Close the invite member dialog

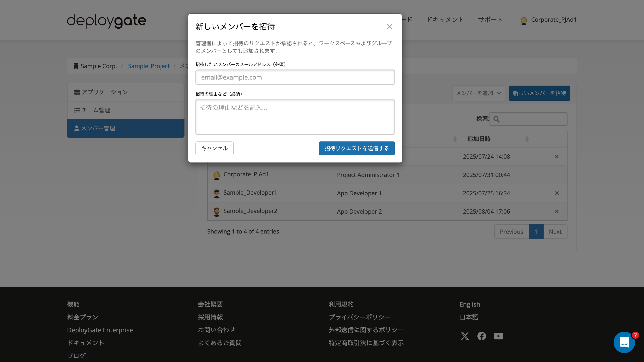pos(389,27)
